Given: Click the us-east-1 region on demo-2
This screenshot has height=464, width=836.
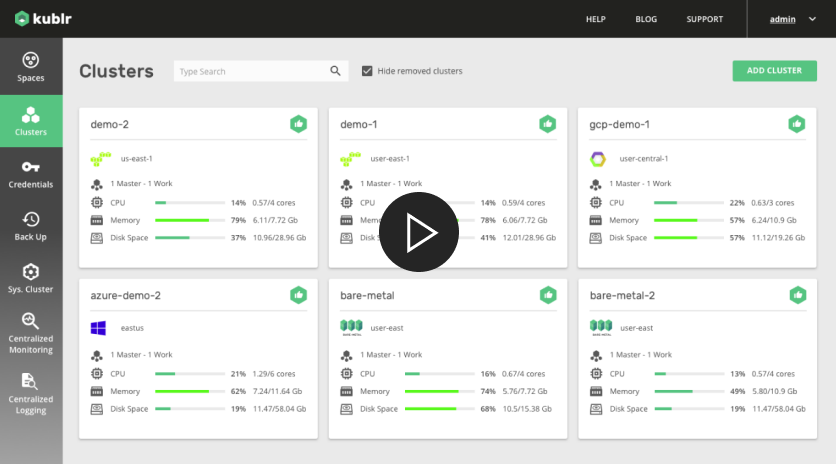Looking at the screenshot, I should pyautogui.click(x=136, y=158).
